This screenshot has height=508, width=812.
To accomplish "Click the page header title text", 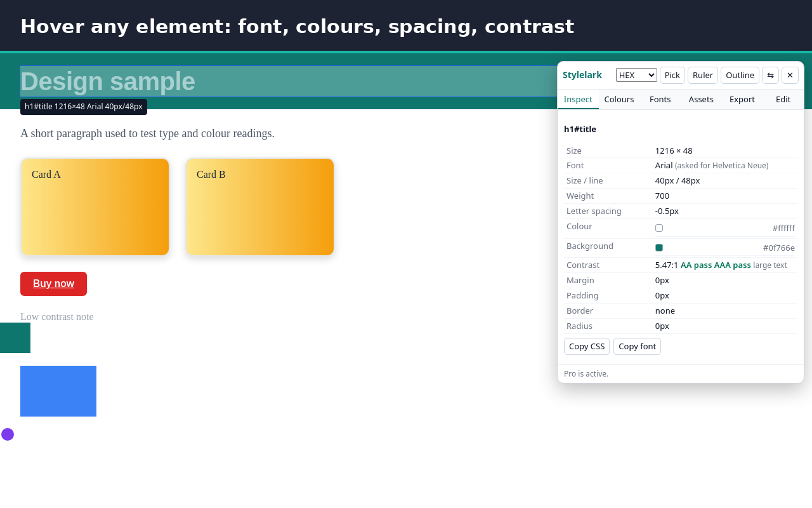I will pos(297,26).
